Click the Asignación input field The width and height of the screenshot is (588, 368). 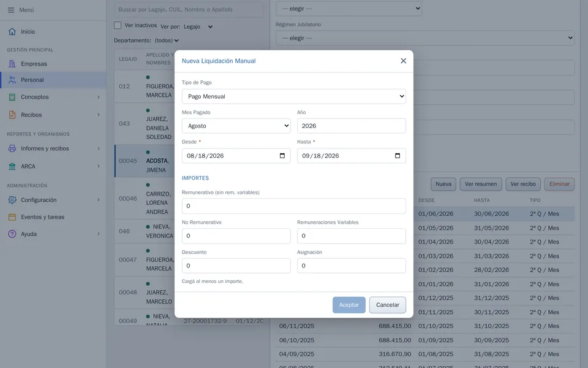[352, 266]
